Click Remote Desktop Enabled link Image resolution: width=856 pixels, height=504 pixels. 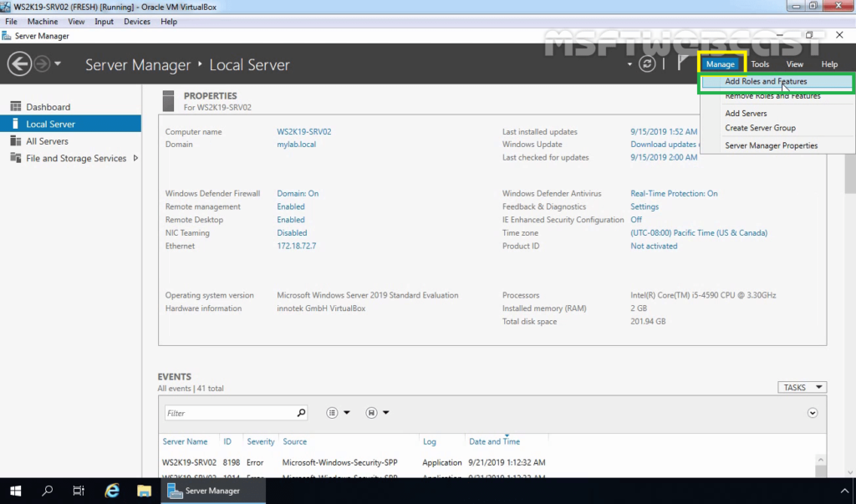290,220
